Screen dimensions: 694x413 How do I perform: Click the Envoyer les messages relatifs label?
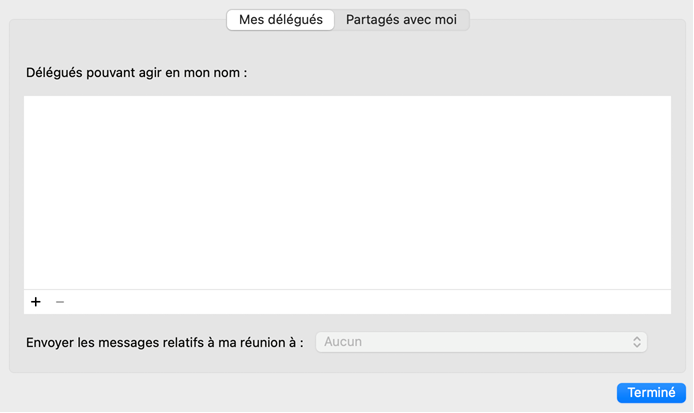click(x=165, y=343)
